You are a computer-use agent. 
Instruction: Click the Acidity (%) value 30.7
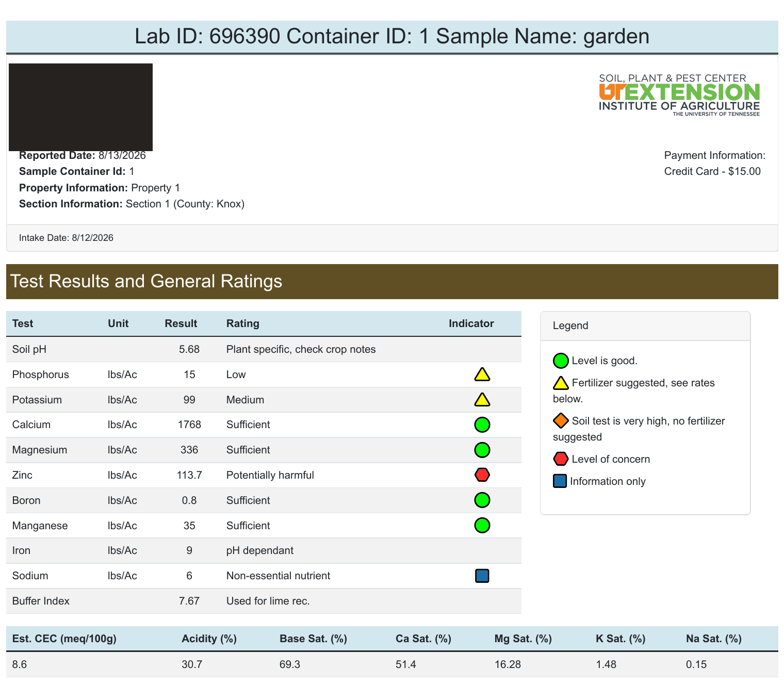pyautogui.click(x=192, y=664)
